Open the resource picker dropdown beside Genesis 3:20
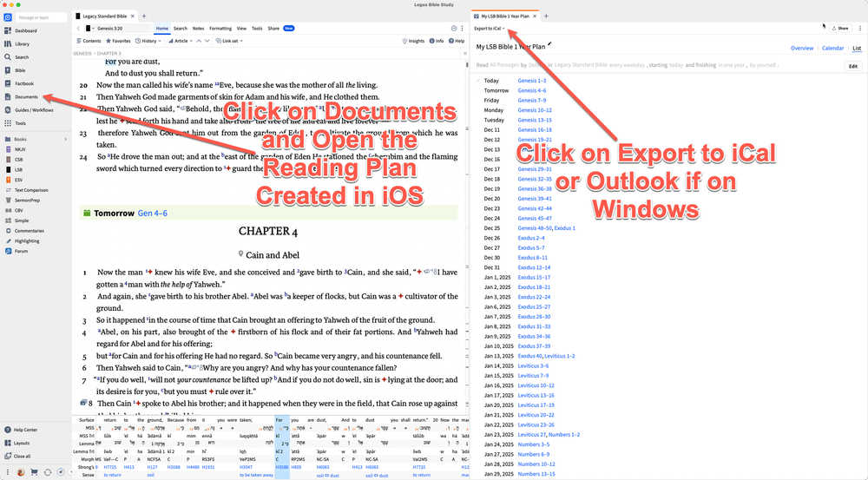This screenshot has width=868, height=480. click(89, 29)
